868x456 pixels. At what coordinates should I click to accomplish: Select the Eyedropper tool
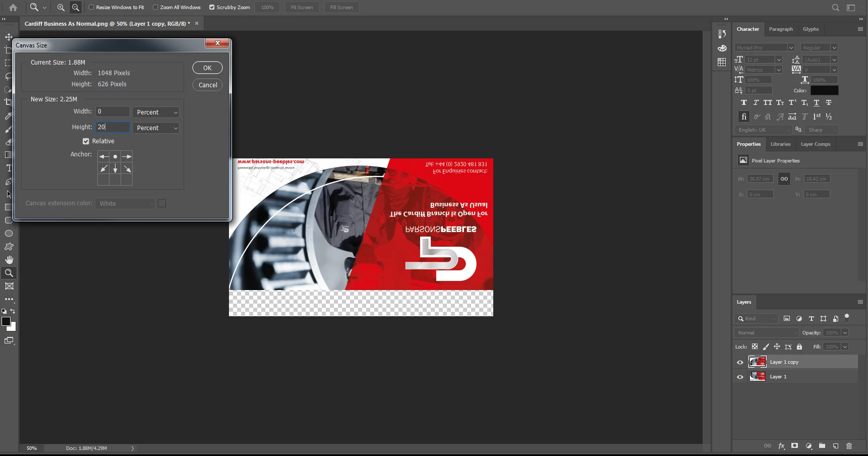pyautogui.click(x=8, y=116)
